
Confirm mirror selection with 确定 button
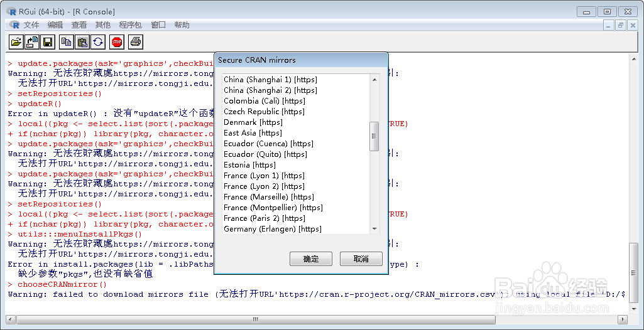coord(311,258)
